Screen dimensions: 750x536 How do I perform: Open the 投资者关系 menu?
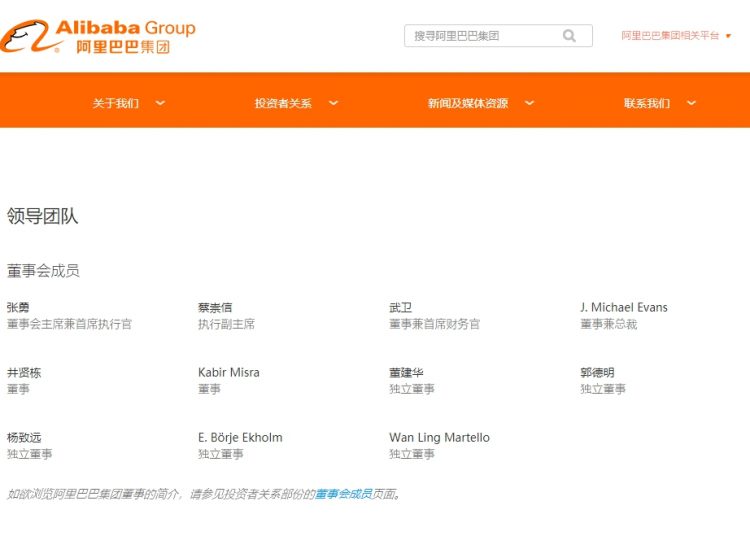click(283, 103)
